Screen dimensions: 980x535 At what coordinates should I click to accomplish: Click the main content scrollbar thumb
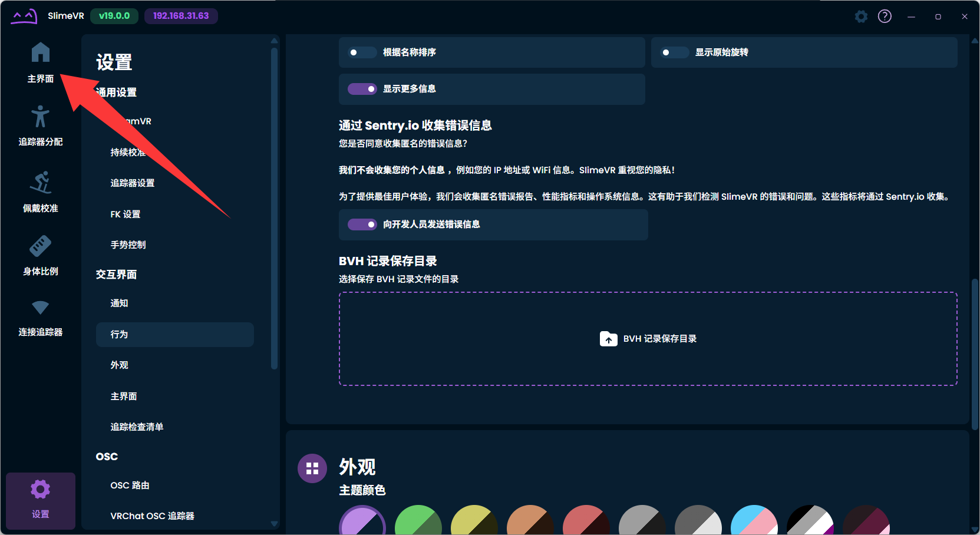(x=975, y=355)
